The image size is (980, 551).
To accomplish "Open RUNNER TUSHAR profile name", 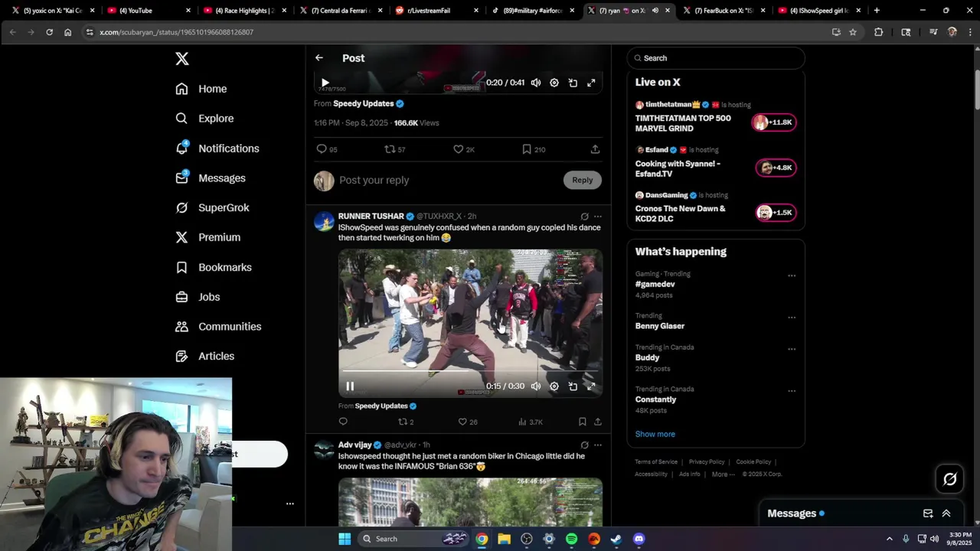I will pos(371,217).
